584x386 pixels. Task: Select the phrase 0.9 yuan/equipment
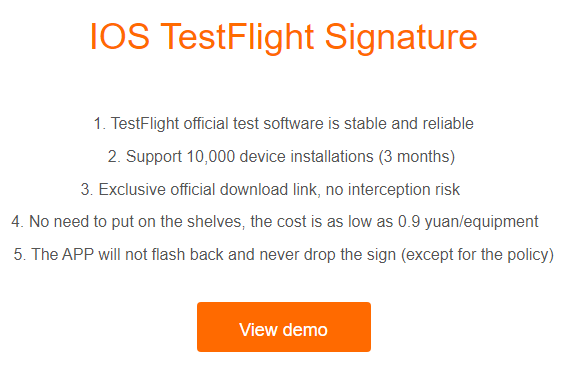[x=468, y=222]
